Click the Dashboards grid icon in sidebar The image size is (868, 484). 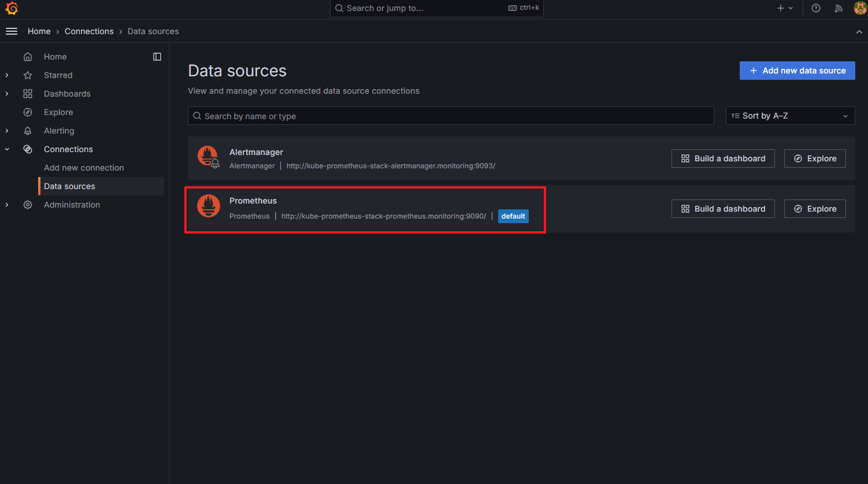[x=28, y=94]
